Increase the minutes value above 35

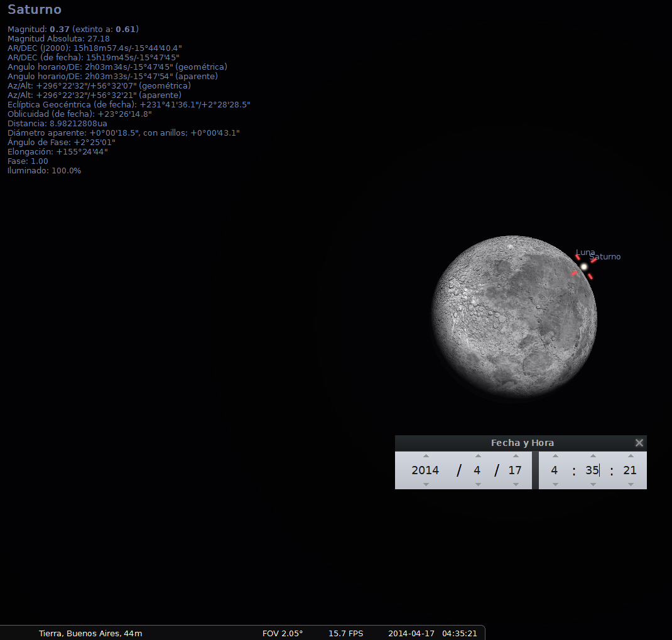pyautogui.click(x=593, y=456)
